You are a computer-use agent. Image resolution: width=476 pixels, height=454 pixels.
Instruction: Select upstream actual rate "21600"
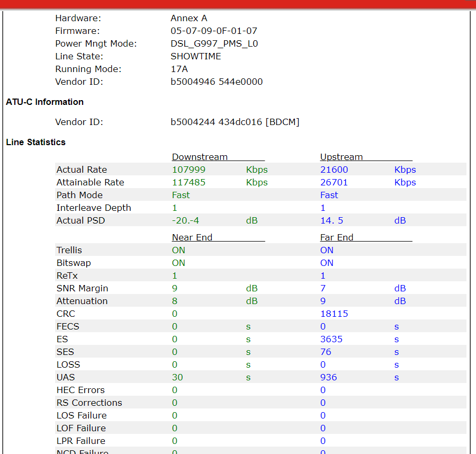[334, 170]
